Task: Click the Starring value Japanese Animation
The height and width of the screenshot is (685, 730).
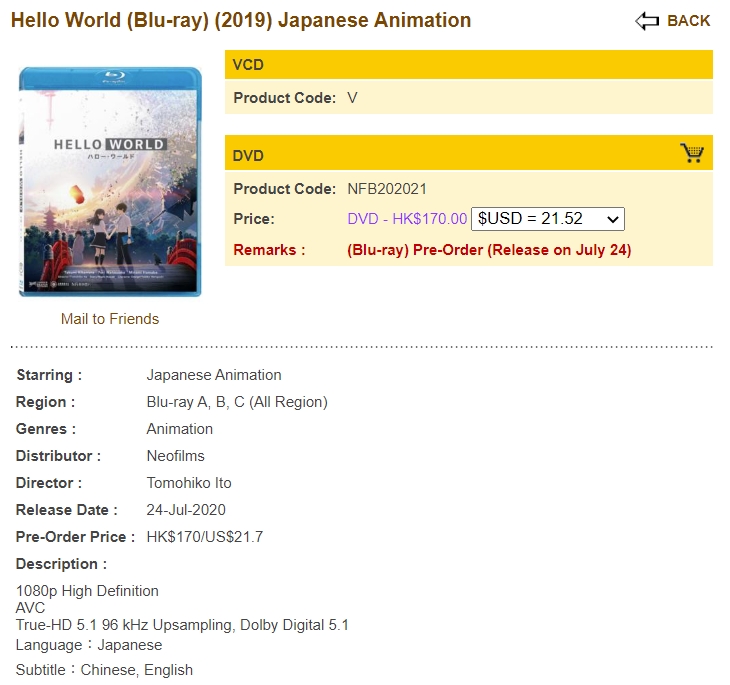Action: tap(214, 375)
